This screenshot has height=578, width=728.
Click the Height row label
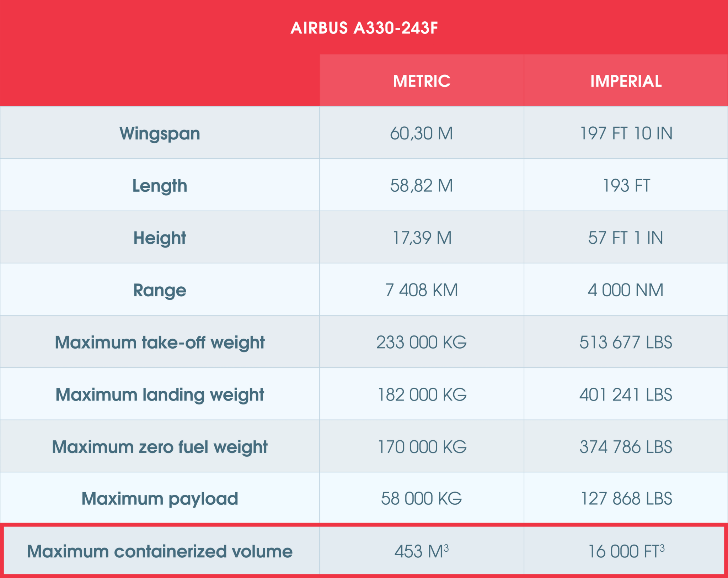160,238
